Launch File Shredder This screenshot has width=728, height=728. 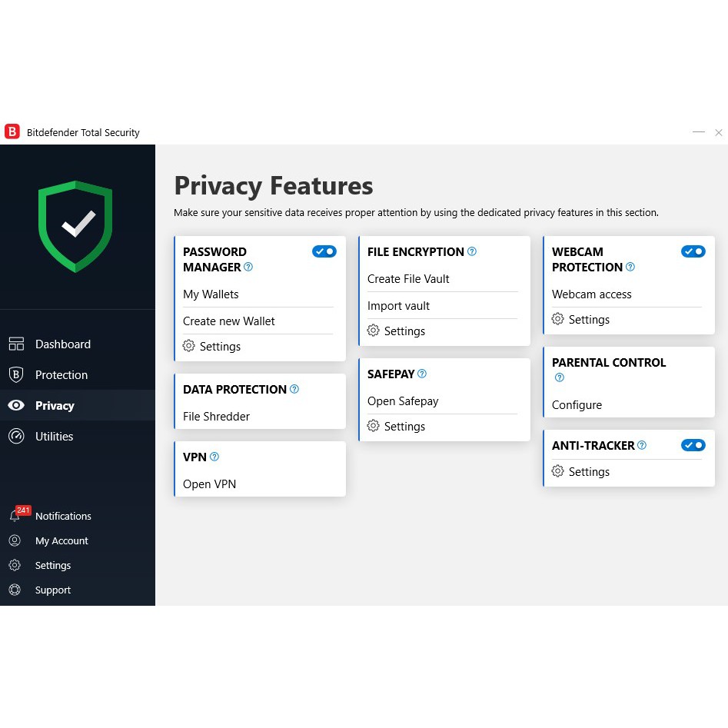pos(216,417)
